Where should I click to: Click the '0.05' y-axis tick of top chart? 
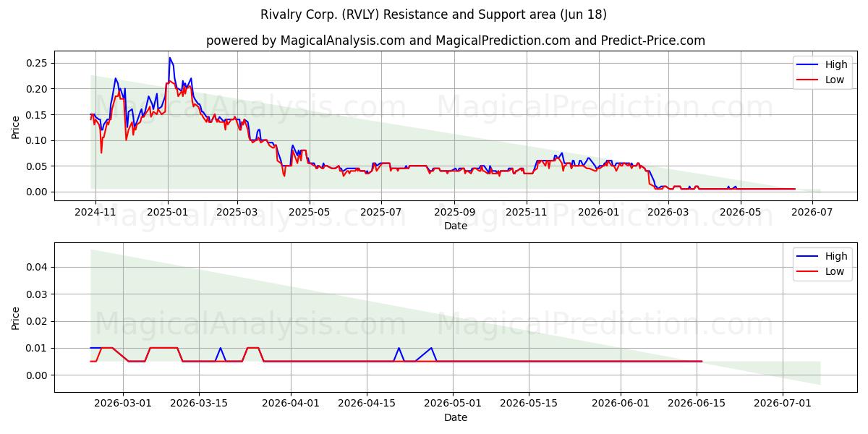37,166
